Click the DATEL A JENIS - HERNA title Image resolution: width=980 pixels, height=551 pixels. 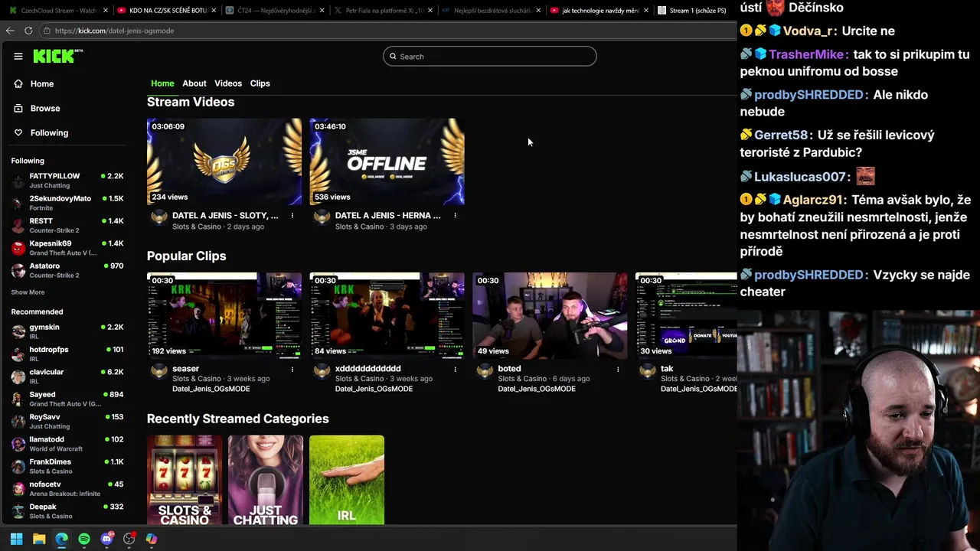click(x=387, y=216)
